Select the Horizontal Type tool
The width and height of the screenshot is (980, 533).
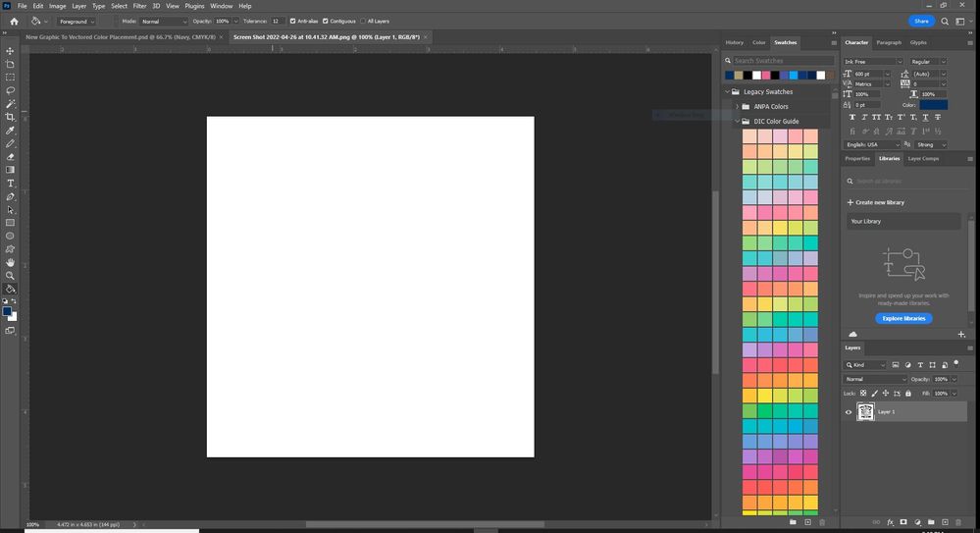tap(10, 184)
